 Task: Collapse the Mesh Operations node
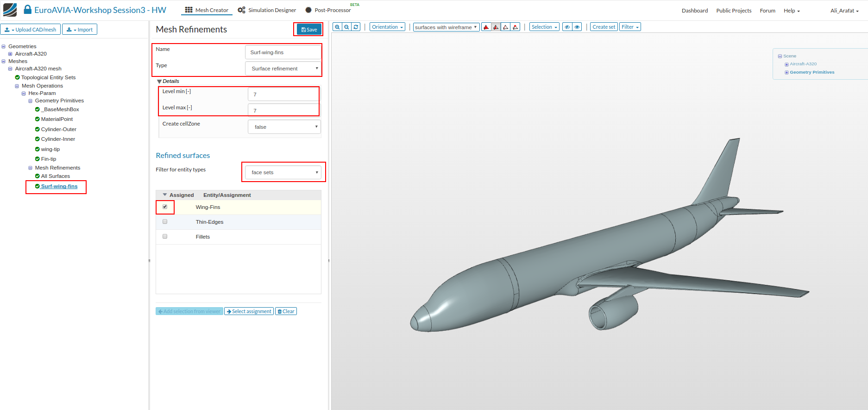coord(17,86)
